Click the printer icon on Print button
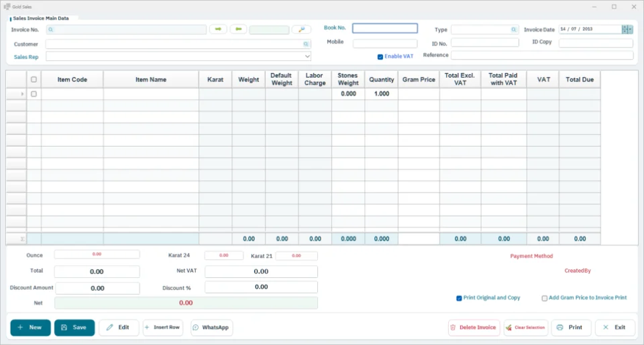 click(559, 328)
